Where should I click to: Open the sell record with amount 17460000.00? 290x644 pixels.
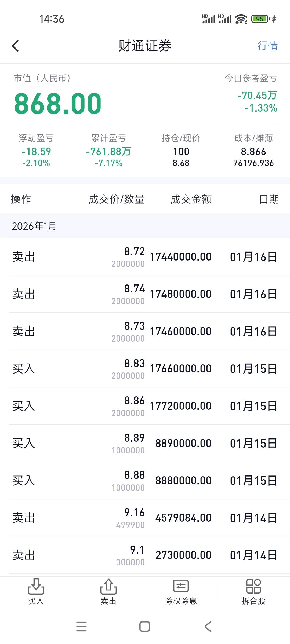(145, 331)
